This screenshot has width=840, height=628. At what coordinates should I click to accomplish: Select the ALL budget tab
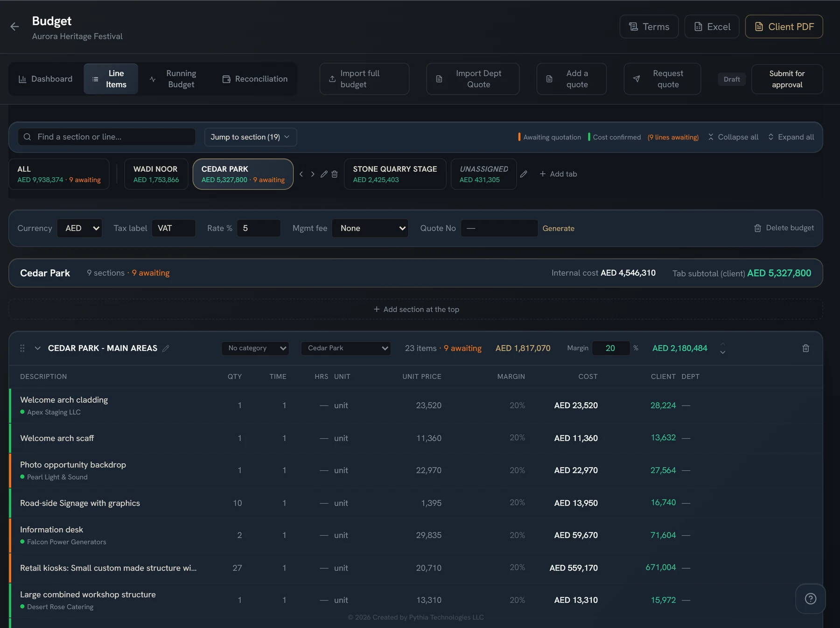click(x=59, y=174)
